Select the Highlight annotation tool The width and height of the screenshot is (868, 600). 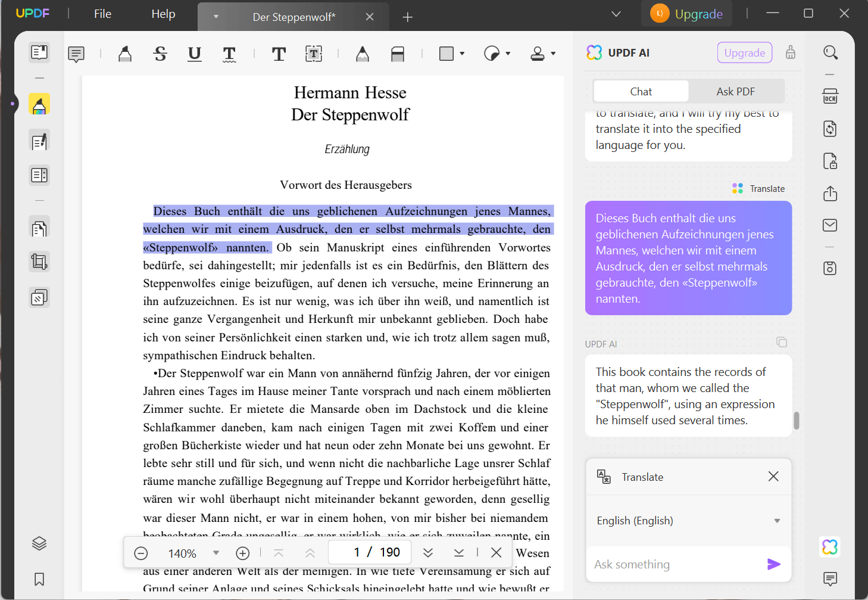pyautogui.click(x=125, y=54)
